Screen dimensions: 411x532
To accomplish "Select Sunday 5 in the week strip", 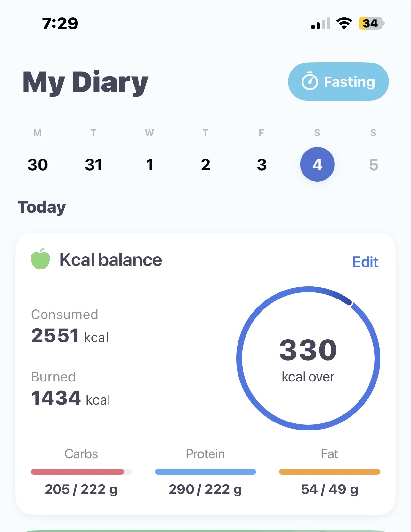I will click(373, 165).
